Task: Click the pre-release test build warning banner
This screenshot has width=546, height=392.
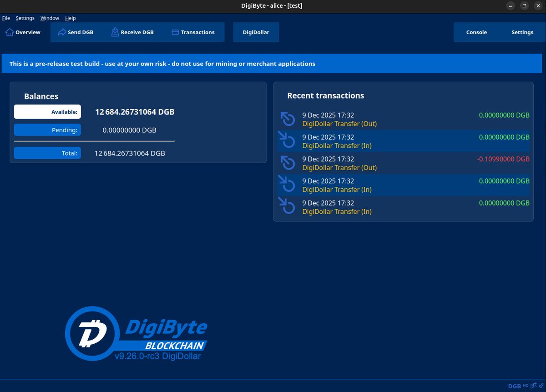Action: click(272, 64)
